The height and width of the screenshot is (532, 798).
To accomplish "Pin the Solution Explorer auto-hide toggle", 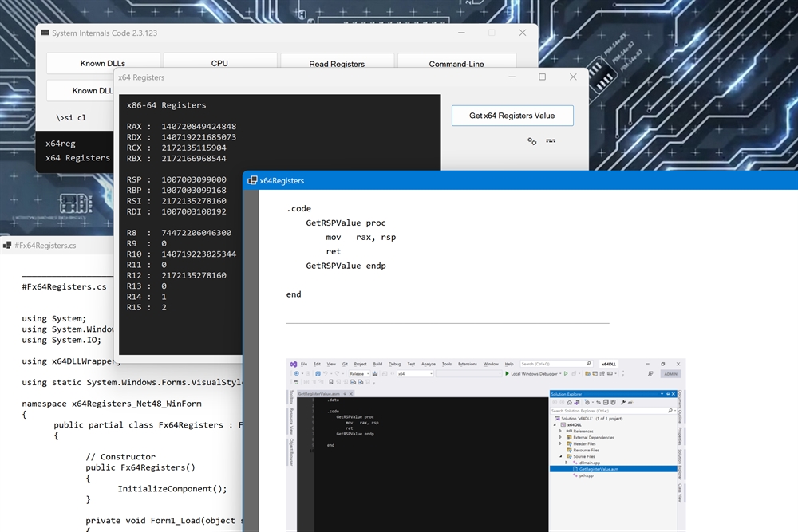I will pyautogui.click(x=669, y=394).
